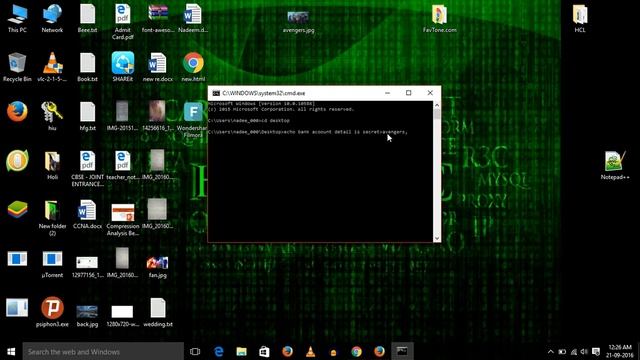Image resolution: width=640 pixels, height=360 pixels.
Task: Select the back.jpg image file
Action: [87, 315]
